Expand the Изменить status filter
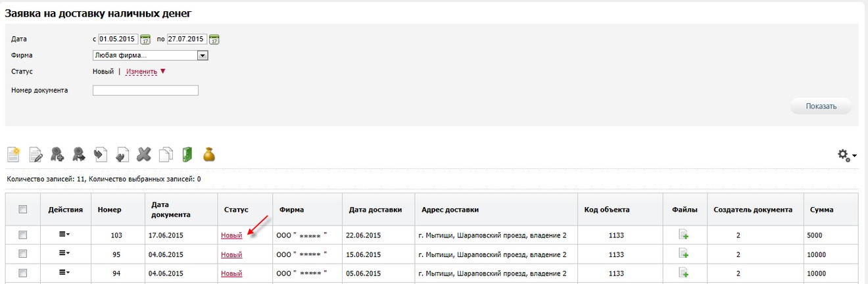Screen dimensions: 868x284 click(145, 72)
